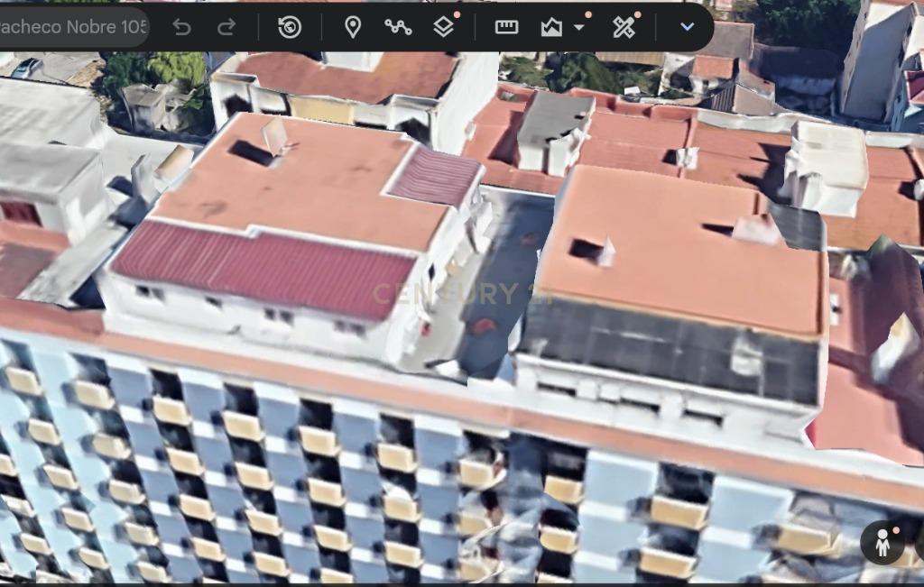This screenshot has height=587, width=924.
Task: Open the map layers icon
Action: pyautogui.click(x=443, y=27)
